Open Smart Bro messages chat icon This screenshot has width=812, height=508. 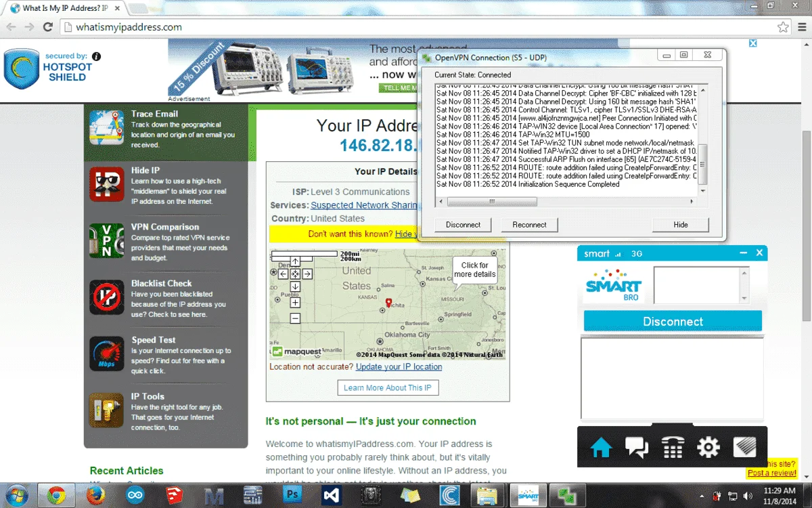coord(637,447)
